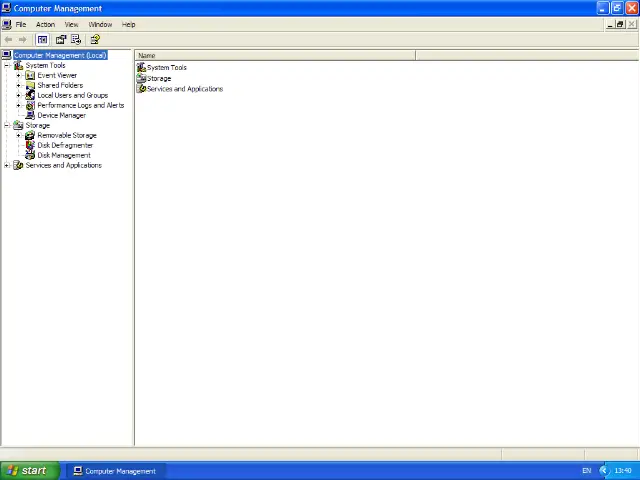The width and height of the screenshot is (640, 480).
Task: Open the View menu
Action: pyautogui.click(x=71, y=24)
